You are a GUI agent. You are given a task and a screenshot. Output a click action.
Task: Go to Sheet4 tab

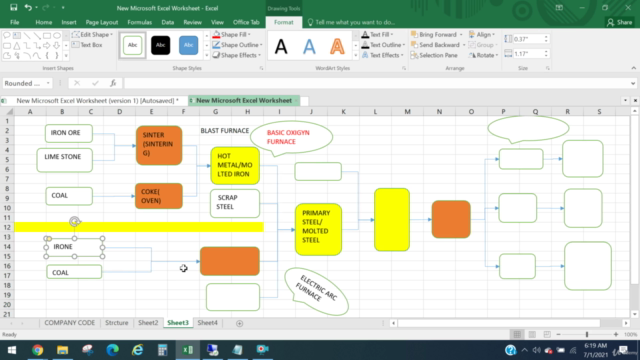tap(207, 323)
